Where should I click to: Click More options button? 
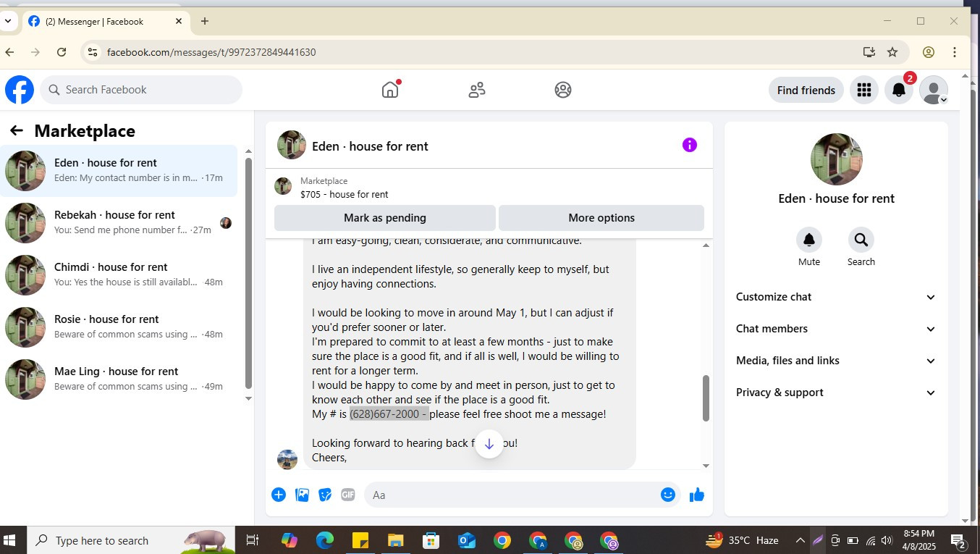click(x=601, y=218)
